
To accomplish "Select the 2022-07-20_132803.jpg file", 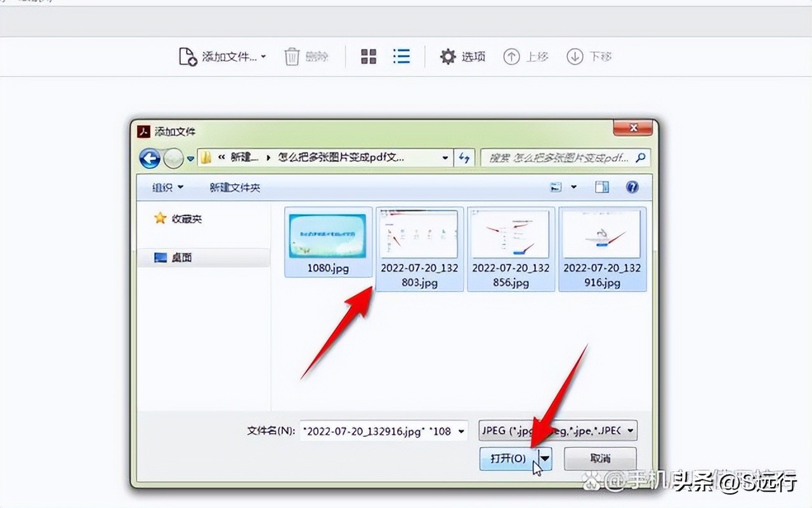I will click(x=419, y=249).
